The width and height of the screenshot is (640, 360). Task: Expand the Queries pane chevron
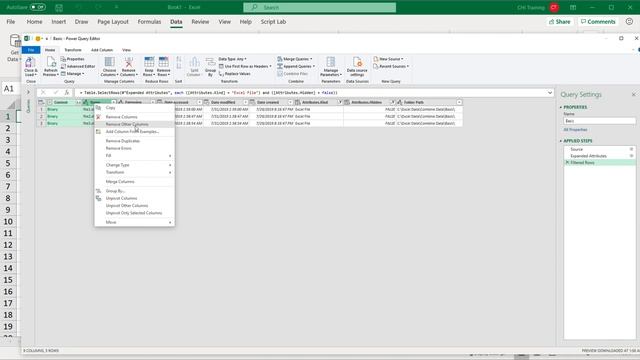click(x=28, y=92)
